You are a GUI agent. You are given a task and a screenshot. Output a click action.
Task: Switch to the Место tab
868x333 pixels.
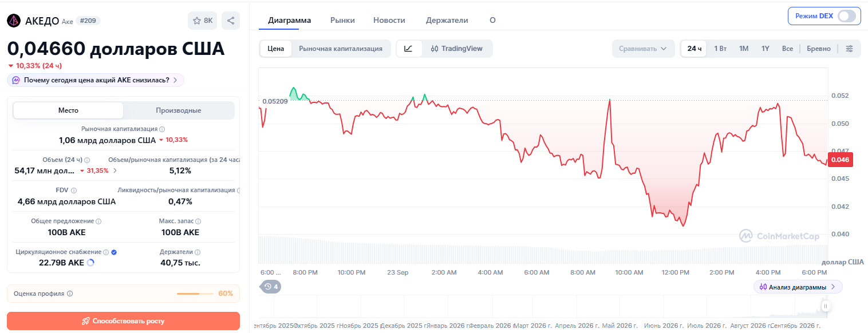[68, 110]
